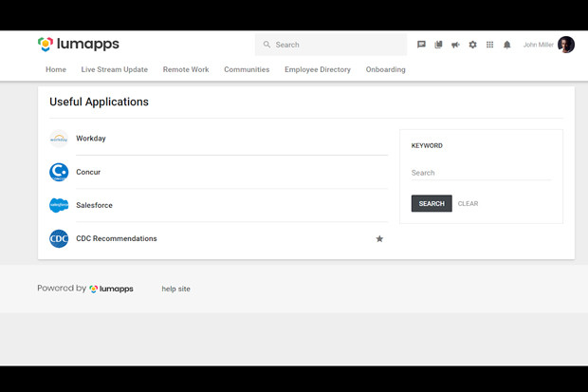Go to the Home tab
Image resolution: width=588 pixels, height=392 pixels.
coord(56,69)
